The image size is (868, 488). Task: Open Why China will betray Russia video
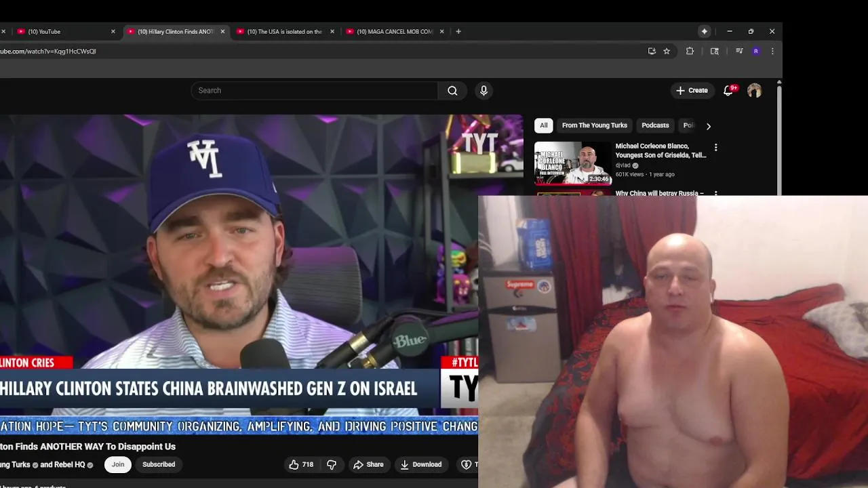659,193
